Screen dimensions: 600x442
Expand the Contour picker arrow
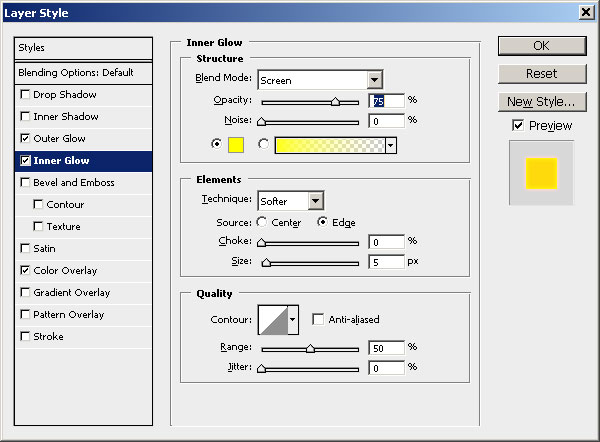point(293,320)
